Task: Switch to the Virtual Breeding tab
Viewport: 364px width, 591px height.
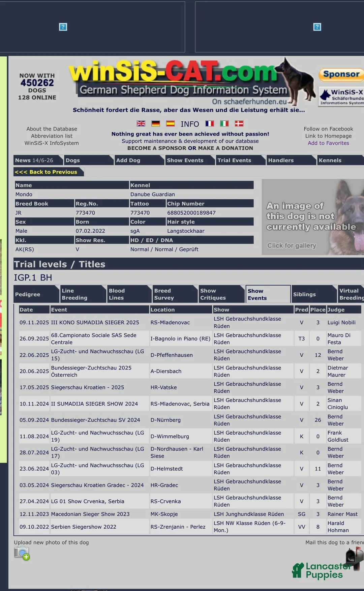Action: [x=351, y=294]
